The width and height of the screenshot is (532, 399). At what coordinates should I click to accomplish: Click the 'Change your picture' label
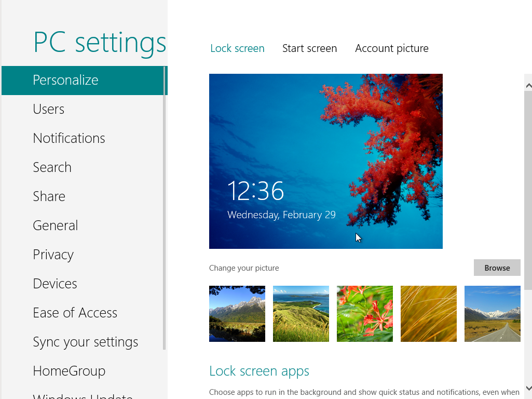point(244,268)
